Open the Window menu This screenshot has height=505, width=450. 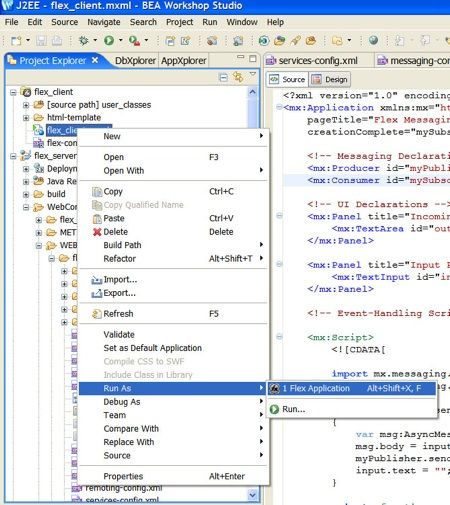(242, 22)
